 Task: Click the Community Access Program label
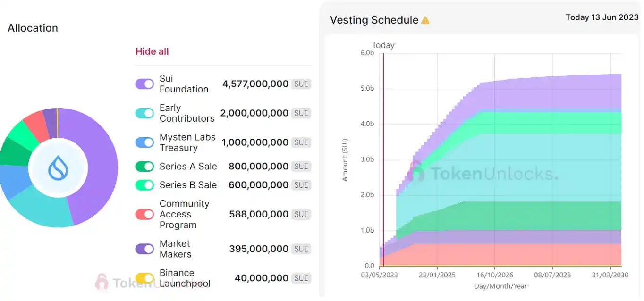pyautogui.click(x=184, y=214)
